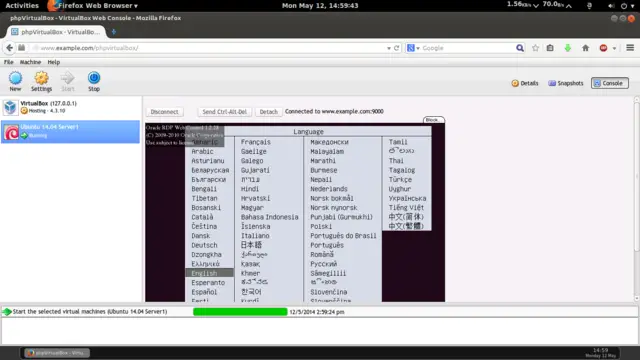Screen dimensions: 640x360
Task: Select Magyar in the language list
Action: coord(252,208)
